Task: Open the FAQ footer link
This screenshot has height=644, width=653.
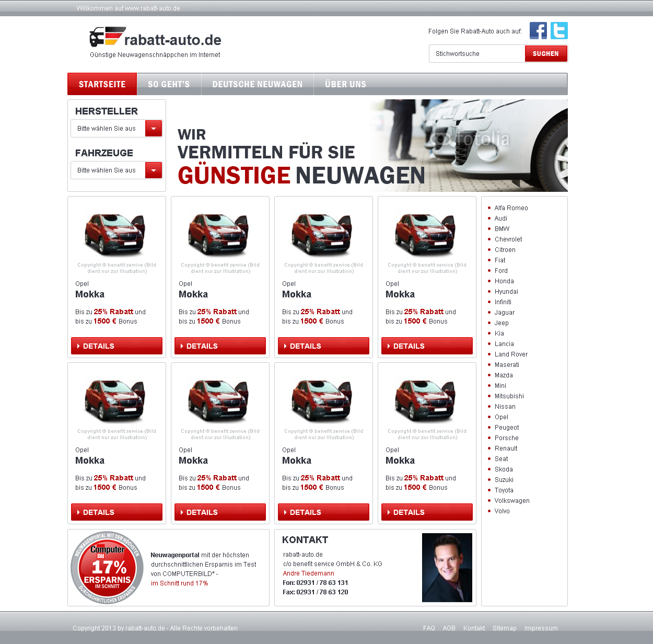Action: pyautogui.click(x=429, y=628)
